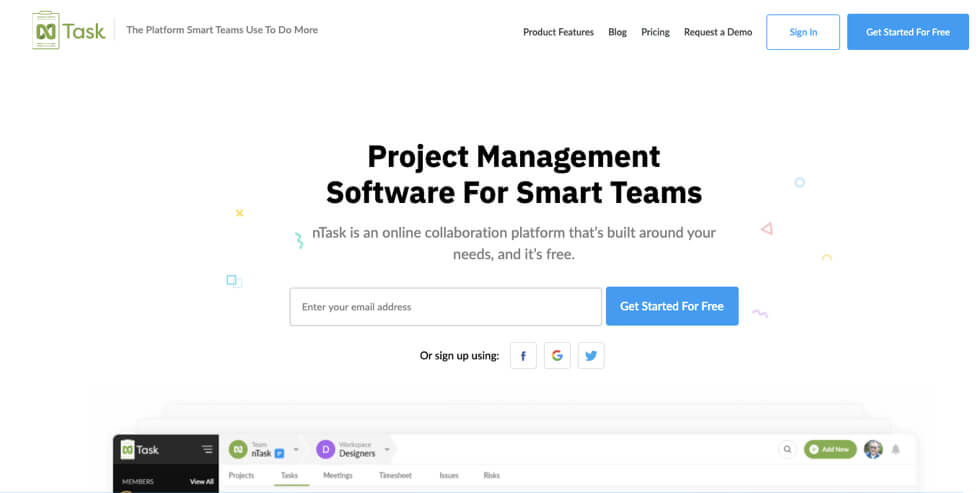The image size is (980, 493).
Task: Toggle the hamburger menu in app preview
Action: (207, 449)
